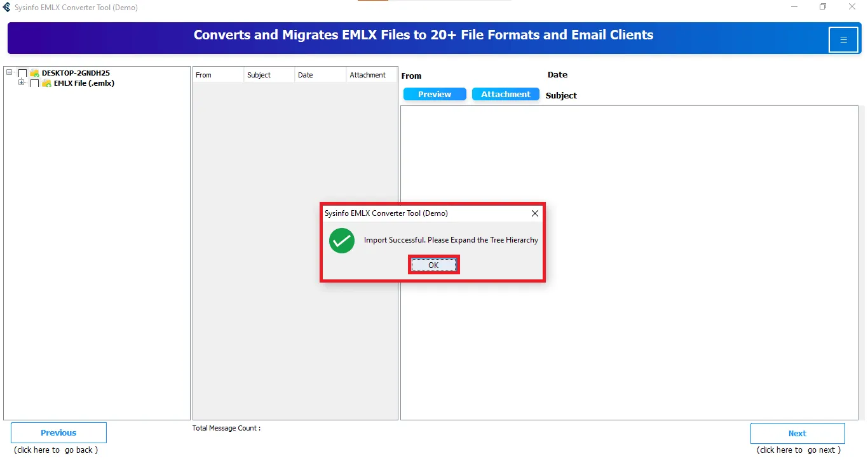The width and height of the screenshot is (868, 461).
Task: Click the Date label in preview pane
Action: click(x=557, y=74)
